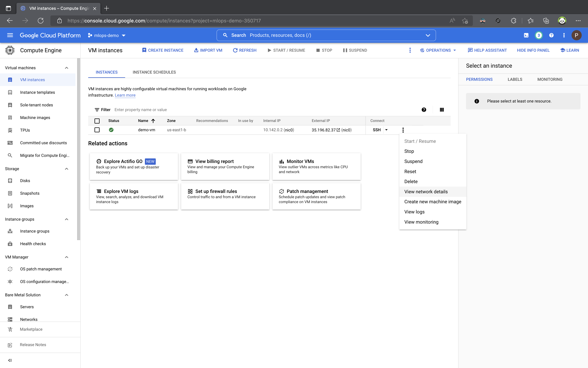Collapse sidebar using bottom arrow icon
The height and width of the screenshot is (368, 588).
10,360
